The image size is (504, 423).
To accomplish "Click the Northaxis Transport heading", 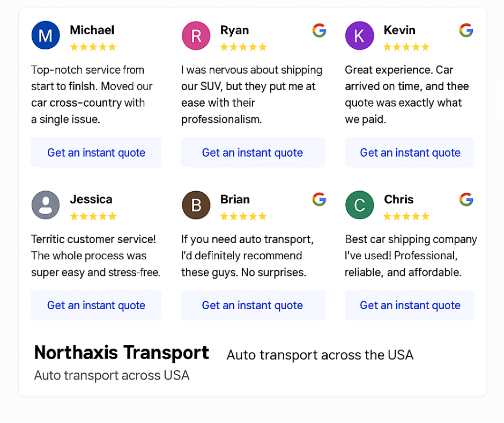I will (x=122, y=352).
